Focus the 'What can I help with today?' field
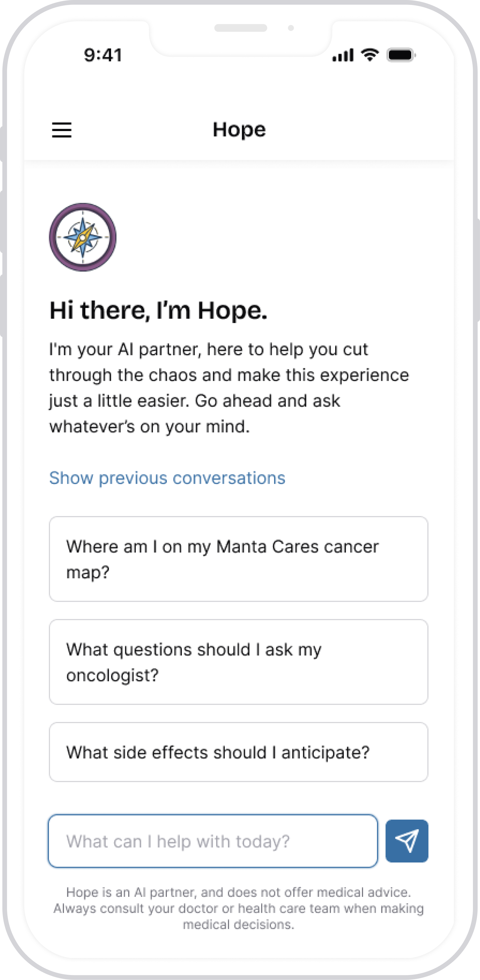480x980 pixels. coord(213,841)
